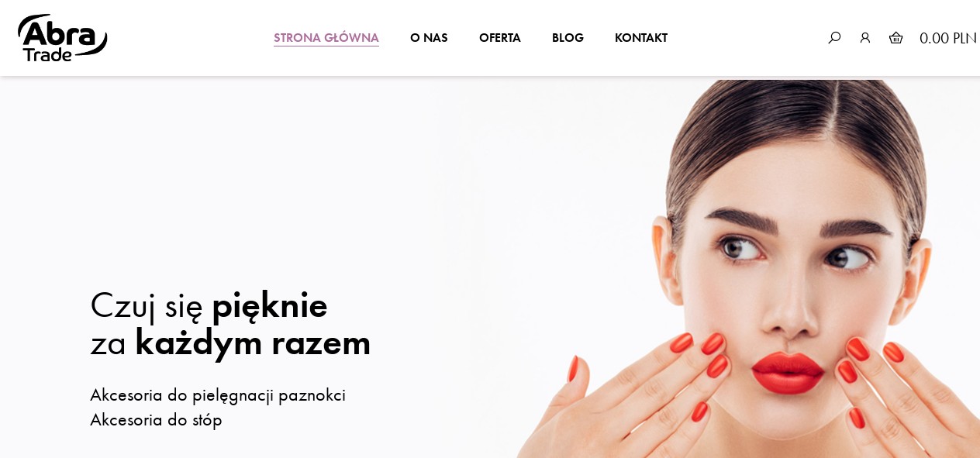Click the Abra Trade logo

63,38
